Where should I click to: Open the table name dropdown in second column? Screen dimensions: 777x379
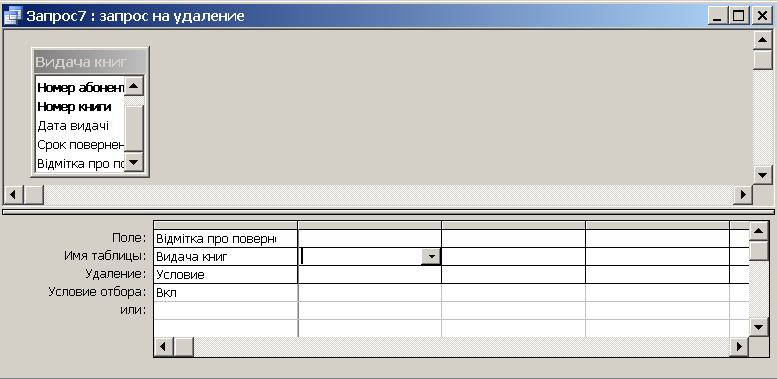431,257
